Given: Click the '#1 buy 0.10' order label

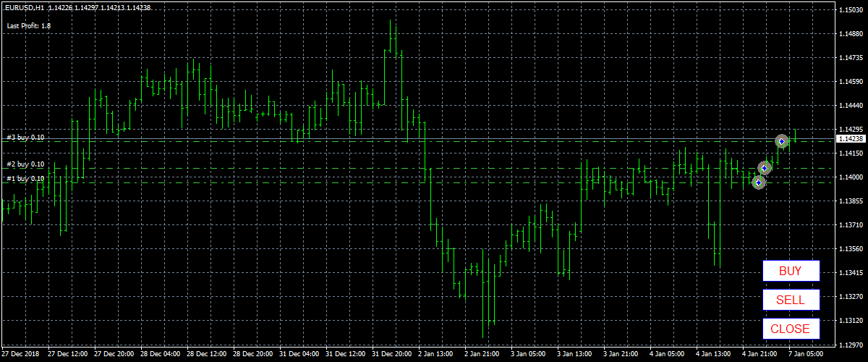Looking at the screenshot, I should pyautogui.click(x=25, y=178).
